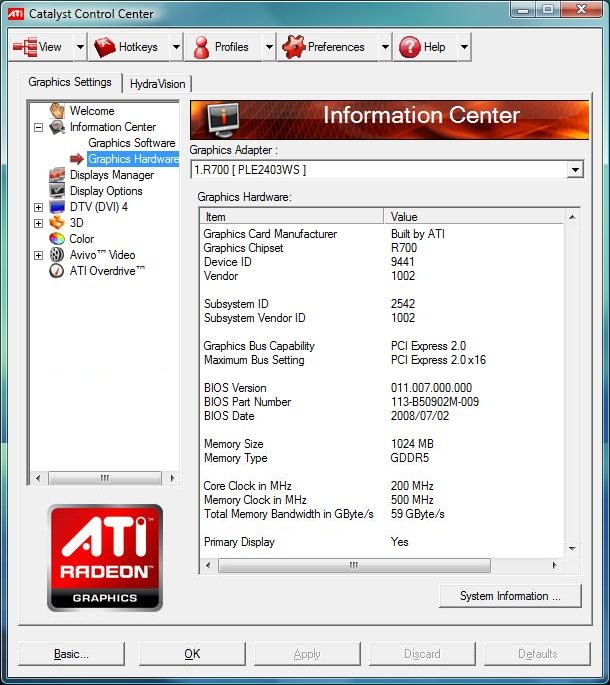Screen dimensions: 610x685
Task: Expand the 3D tree node
Action: (x=38, y=223)
